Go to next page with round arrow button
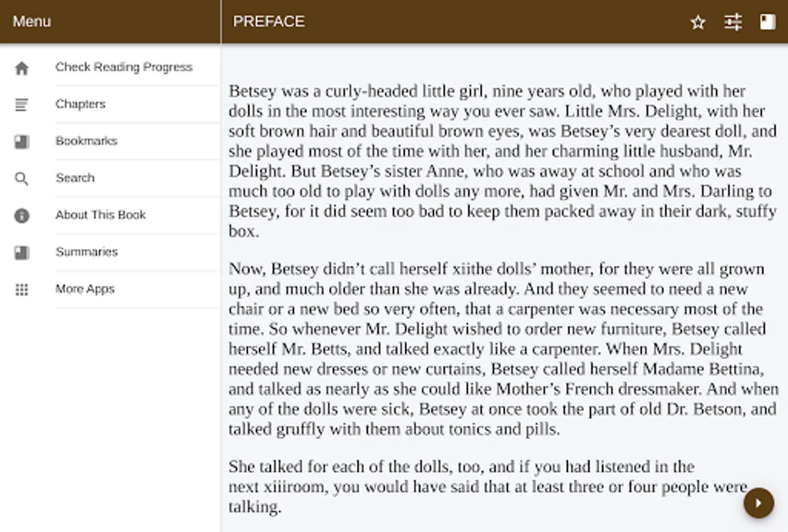 (758, 503)
